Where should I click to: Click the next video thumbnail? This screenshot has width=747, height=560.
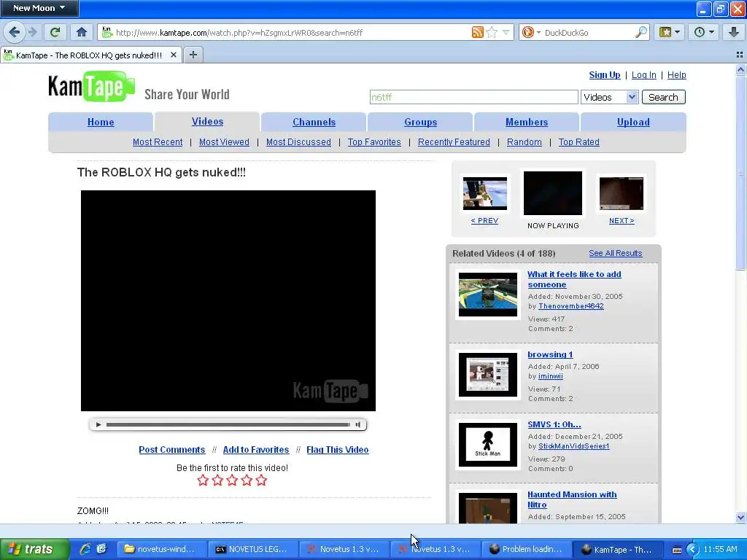(622, 193)
